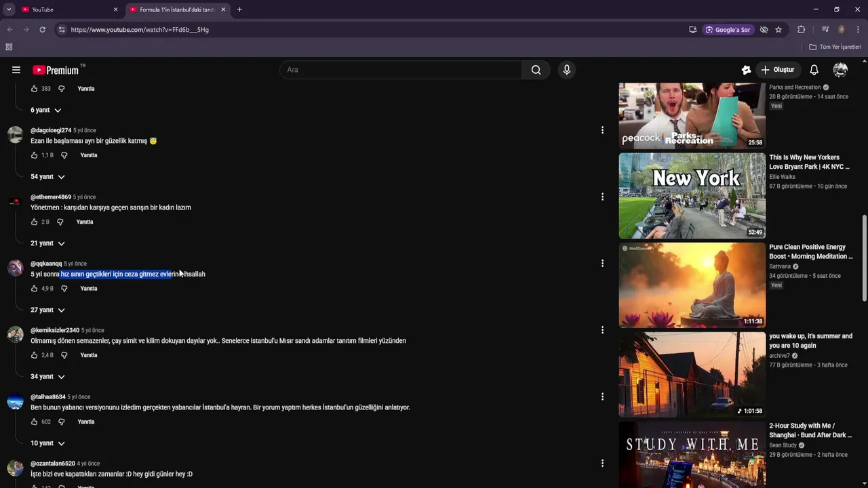Reply to @kemiksizler2340 with Yanıtla
The height and width of the screenshot is (488, 868).
tap(89, 355)
